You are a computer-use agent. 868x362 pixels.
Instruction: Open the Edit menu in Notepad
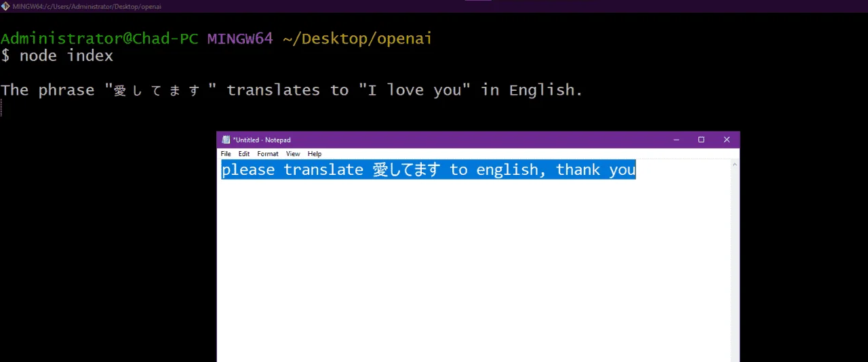click(244, 154)
